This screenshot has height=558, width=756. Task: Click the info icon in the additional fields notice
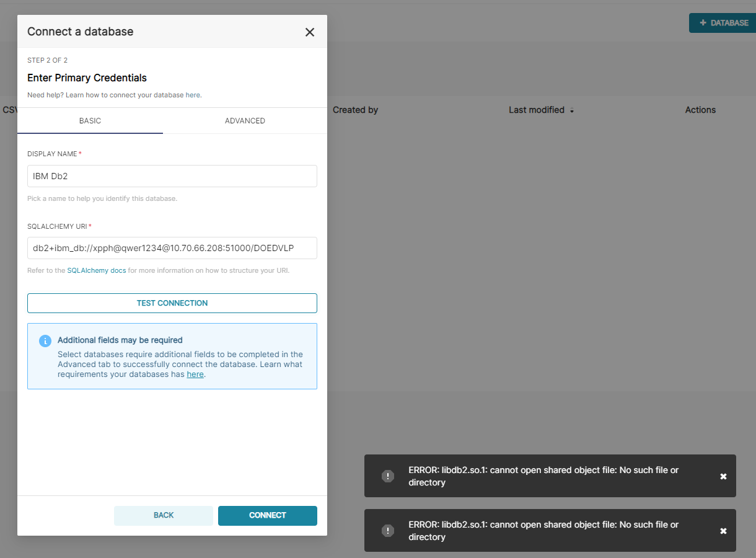click(x=44, y=340)
